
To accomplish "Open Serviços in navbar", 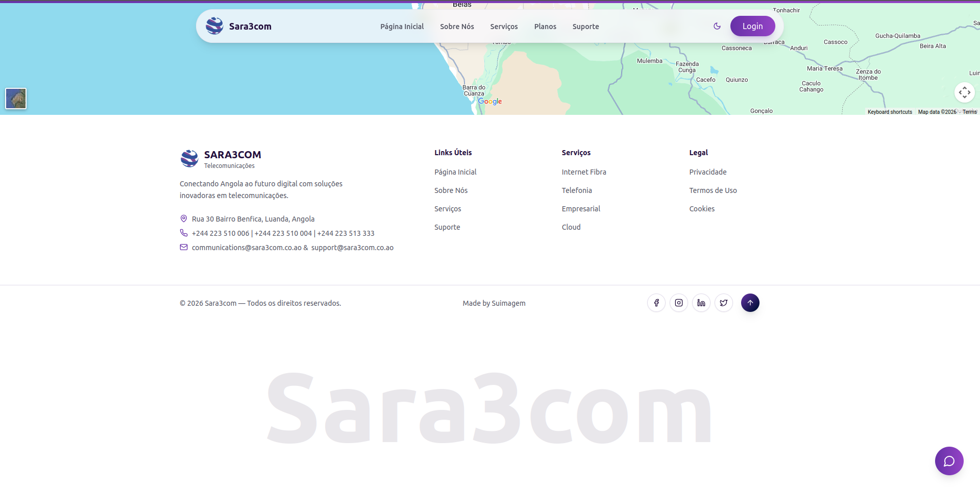I will 504,27.
